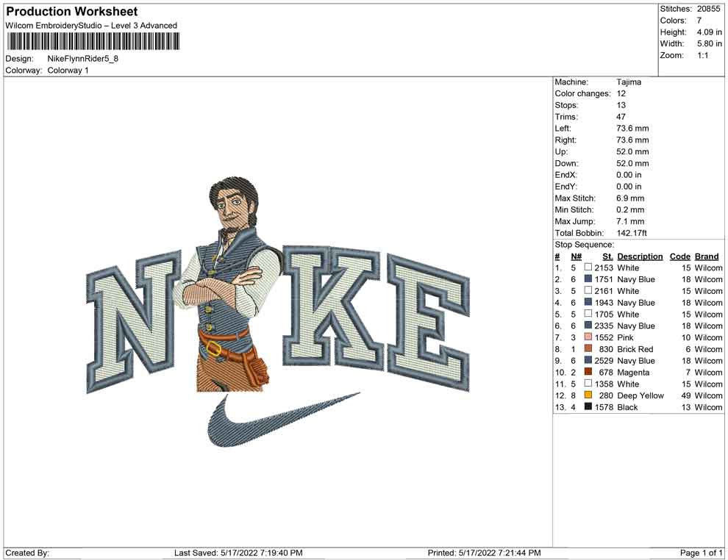
Task: Click the Last Saved timestamp in footer
Action: tap(238, 553)
